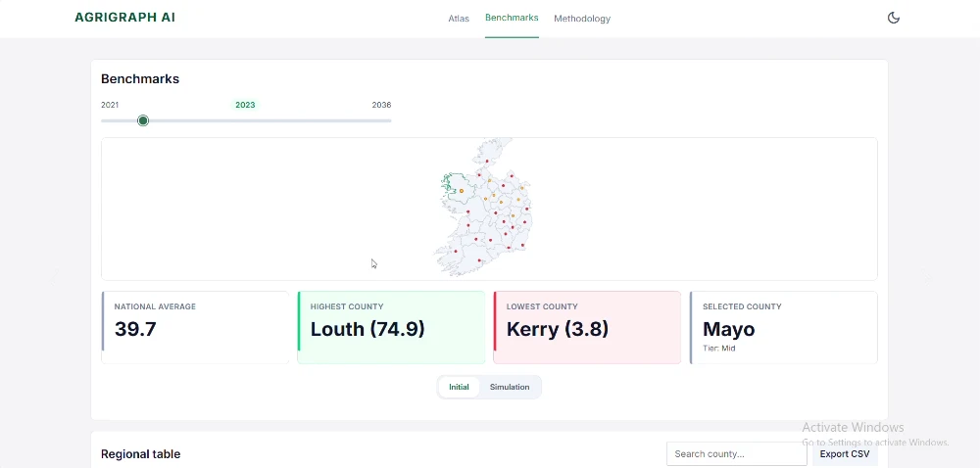Click the green 2023 current year label
Viewport: 980px width, 468px height.
[245, 105]
